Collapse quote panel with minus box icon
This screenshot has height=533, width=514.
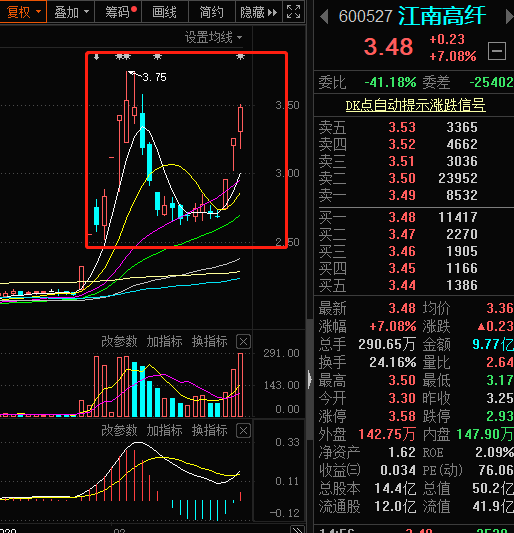(x=497, y=51)
